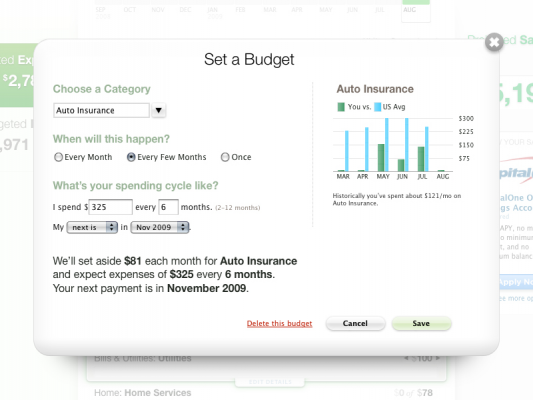Image resolution: width=533 pixels, height=400 pixels.
Task: Open the 'next is' dropdown
Action: (x=92, y=227)
